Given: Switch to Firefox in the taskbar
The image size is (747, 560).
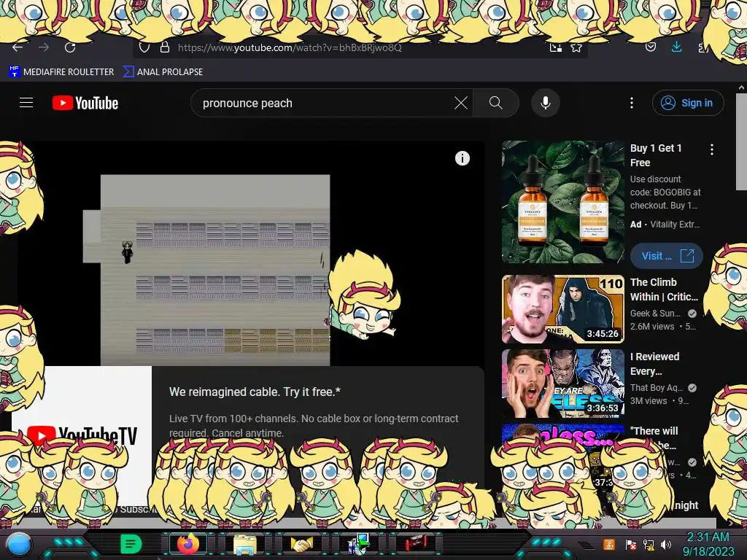Looking at the screenshot, I should pos(187,543).
